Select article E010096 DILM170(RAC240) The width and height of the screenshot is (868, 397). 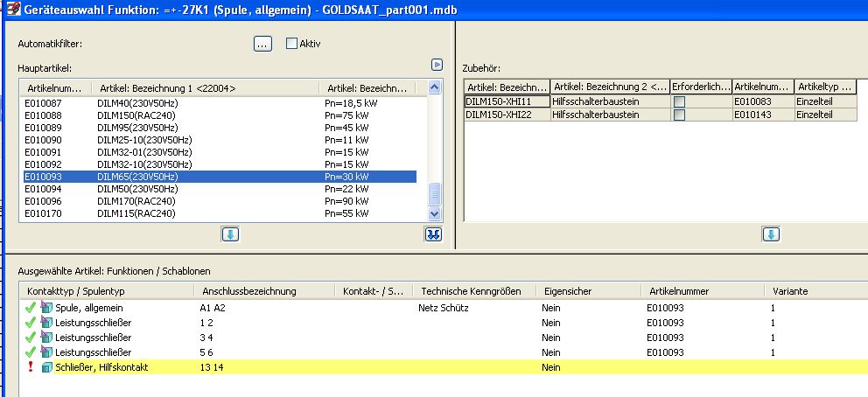(220, 201)
